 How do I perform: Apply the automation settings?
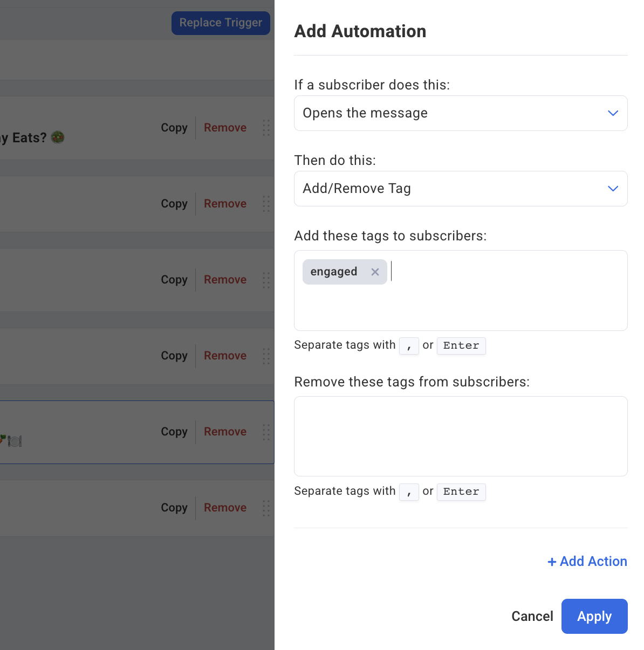click(x=594, y=616)
